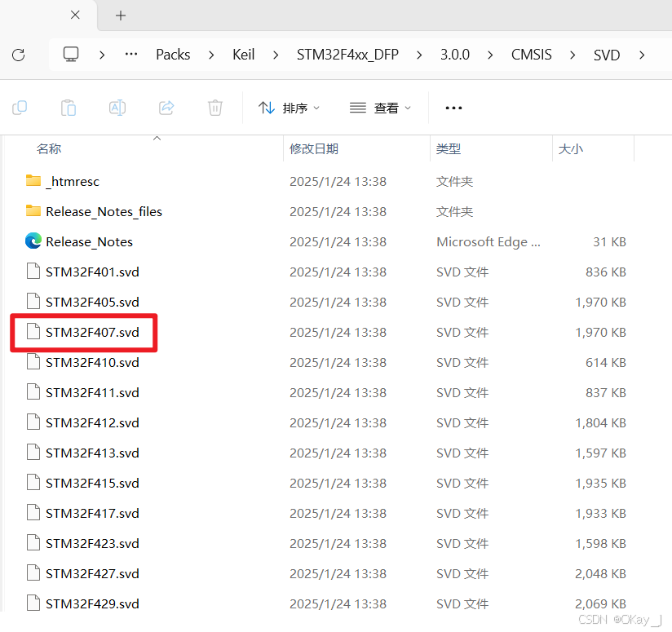Viewport: 672px width, 632px height.
Task: Expand chevron after Keil in breadcrumb
Action: pos(276,55)
